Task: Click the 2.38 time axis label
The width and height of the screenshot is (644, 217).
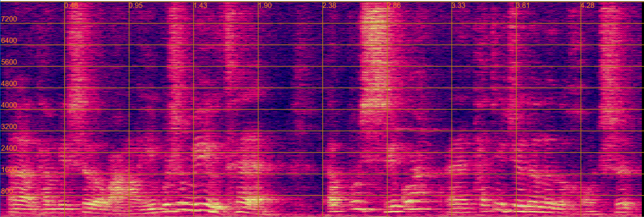Action: pos(330,5)
